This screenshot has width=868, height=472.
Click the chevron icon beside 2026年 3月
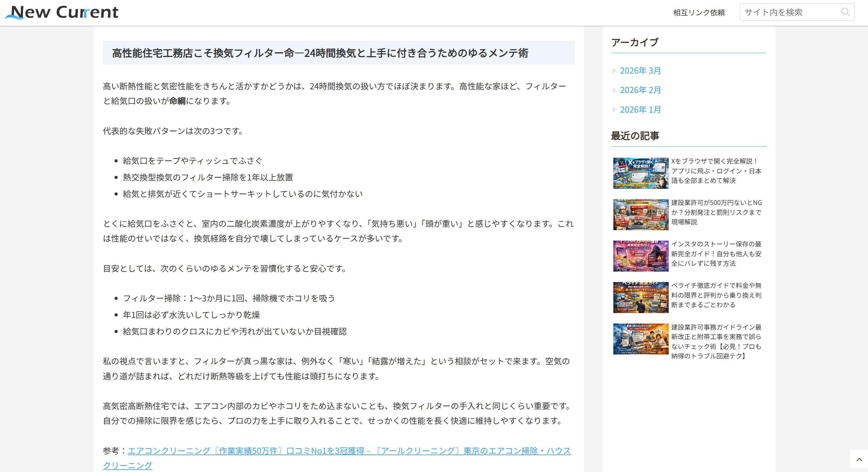click(x=614, y=71)
